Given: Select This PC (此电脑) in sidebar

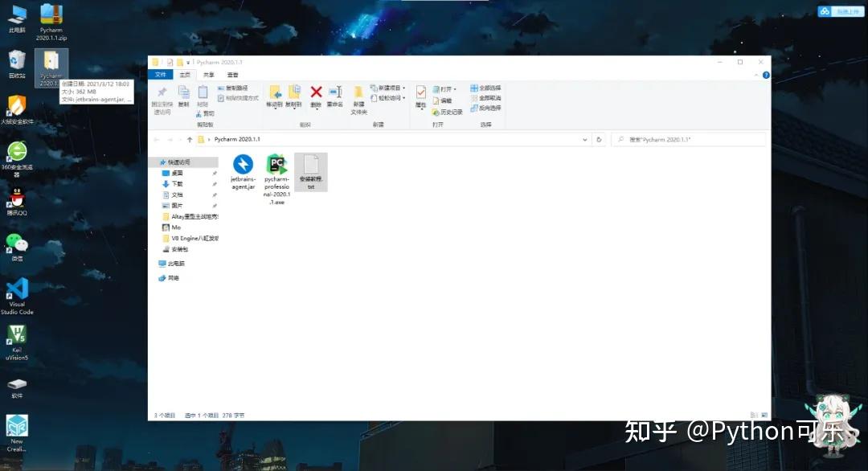Looking at the screenshot, I should [x=172, y=264].
